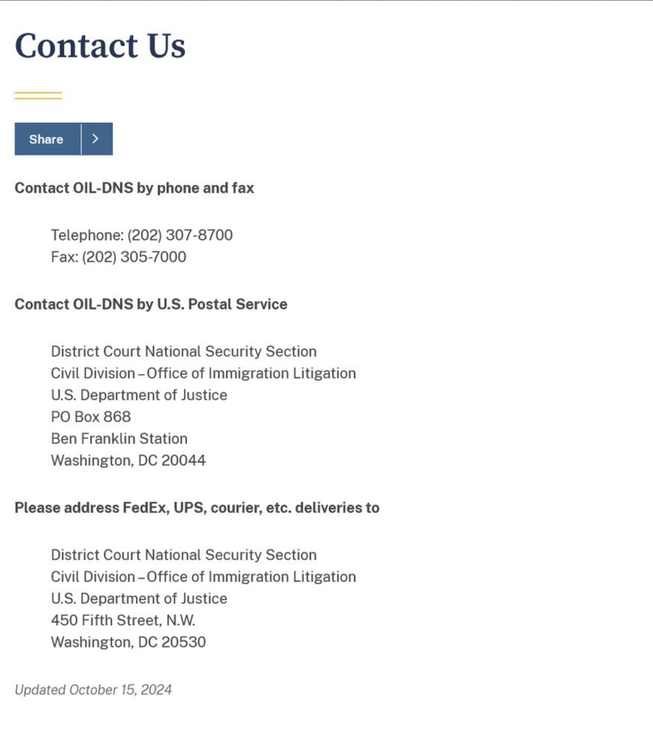
Task: Expand the Share chevron arrow
Action: click(x=96, y=139)
